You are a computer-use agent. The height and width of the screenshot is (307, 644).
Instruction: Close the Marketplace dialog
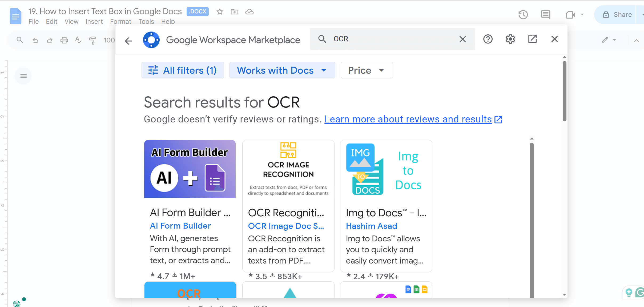[554, 39]
